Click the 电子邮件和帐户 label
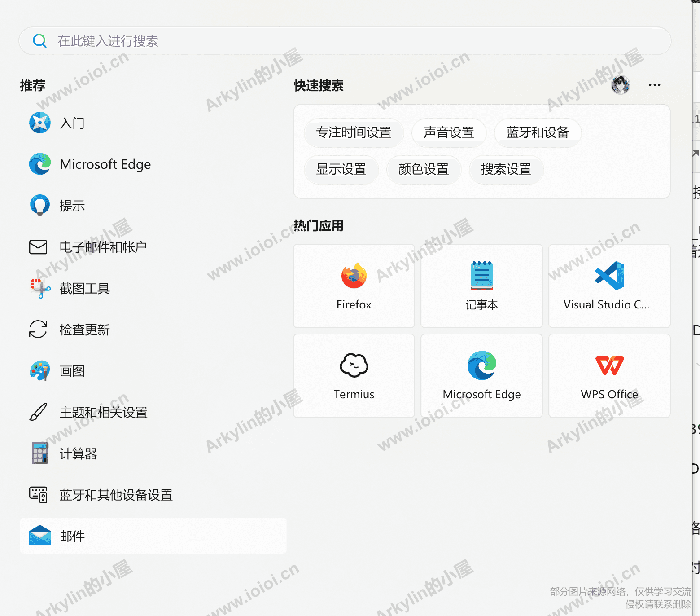Image resolution: width=700 pixels, height=616 pixels. (103, 247)
